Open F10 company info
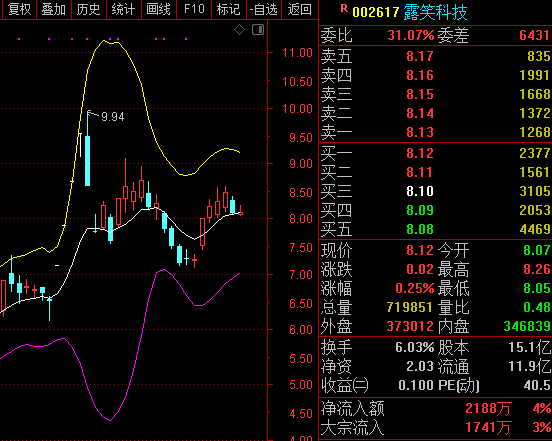Screen dimensions: 552x441 tap(194, 10)
